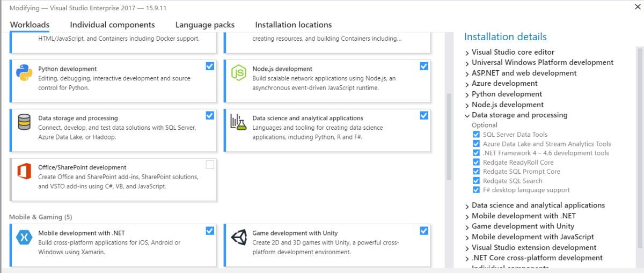Click the Game development with Unity title

295,233
